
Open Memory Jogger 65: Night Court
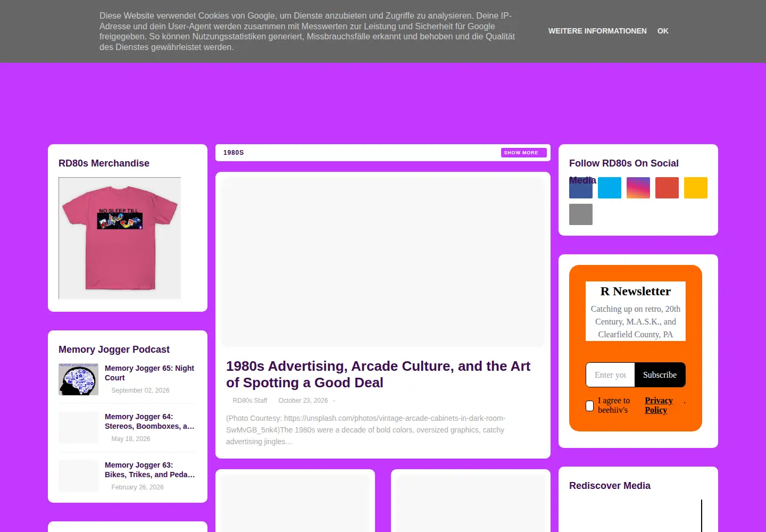coord(149,373)
